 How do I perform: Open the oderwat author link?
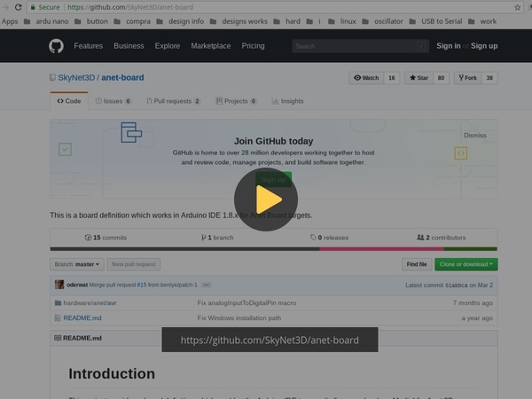tap(77, 285)
